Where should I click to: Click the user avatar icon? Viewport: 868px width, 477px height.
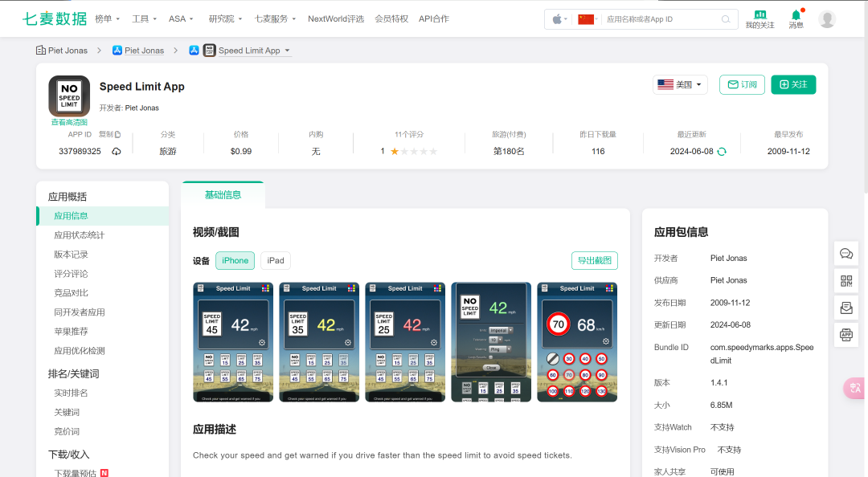click(x=827, y=19)
